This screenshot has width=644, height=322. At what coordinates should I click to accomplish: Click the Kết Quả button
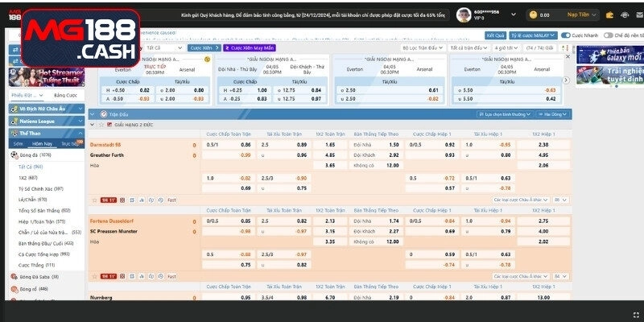tap(495, 35)
